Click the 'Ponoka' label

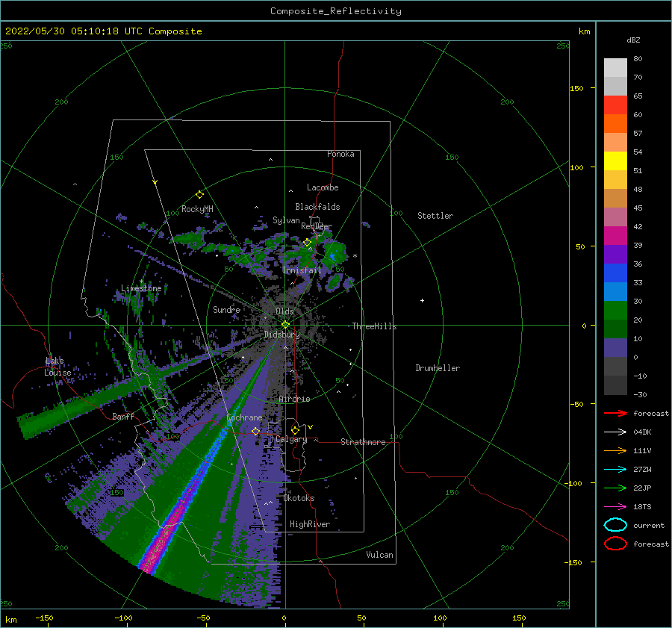tap(340, 154)
